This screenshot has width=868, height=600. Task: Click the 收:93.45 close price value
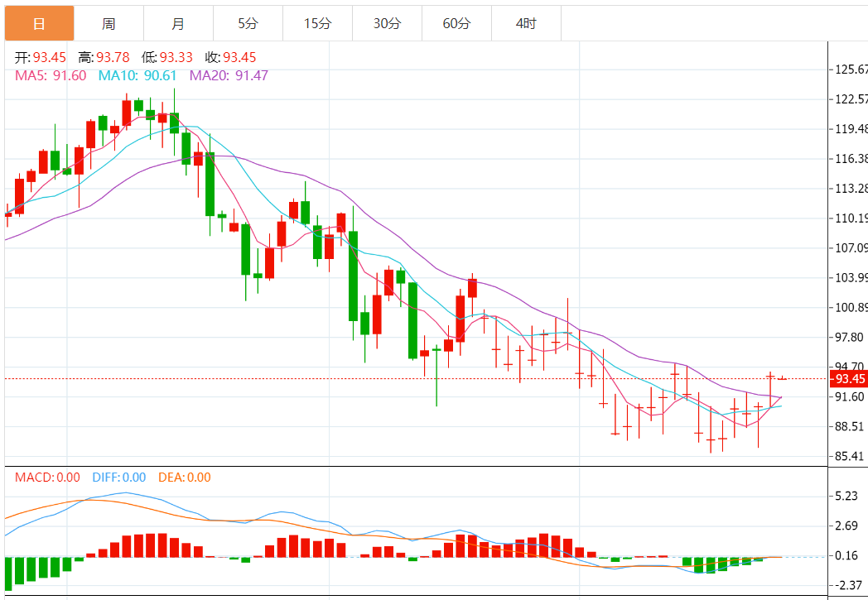pos(231,57)
